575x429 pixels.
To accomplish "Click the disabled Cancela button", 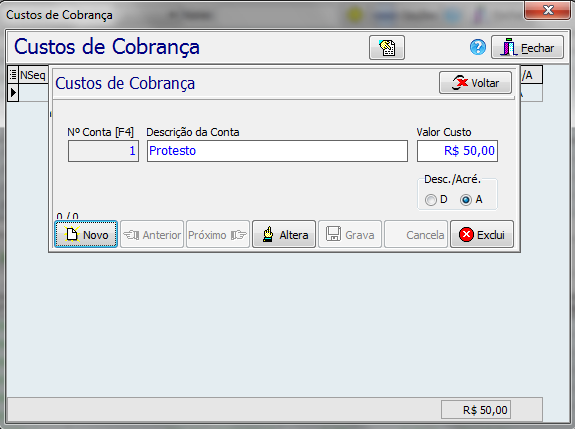I will point(416,234).
